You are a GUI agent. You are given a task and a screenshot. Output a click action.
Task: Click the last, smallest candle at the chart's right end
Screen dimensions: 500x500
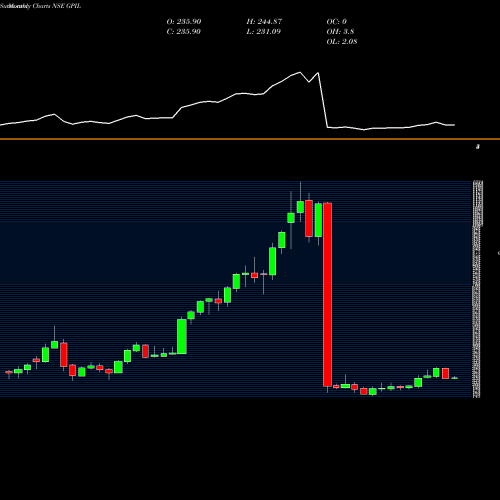tap(455, 378)
